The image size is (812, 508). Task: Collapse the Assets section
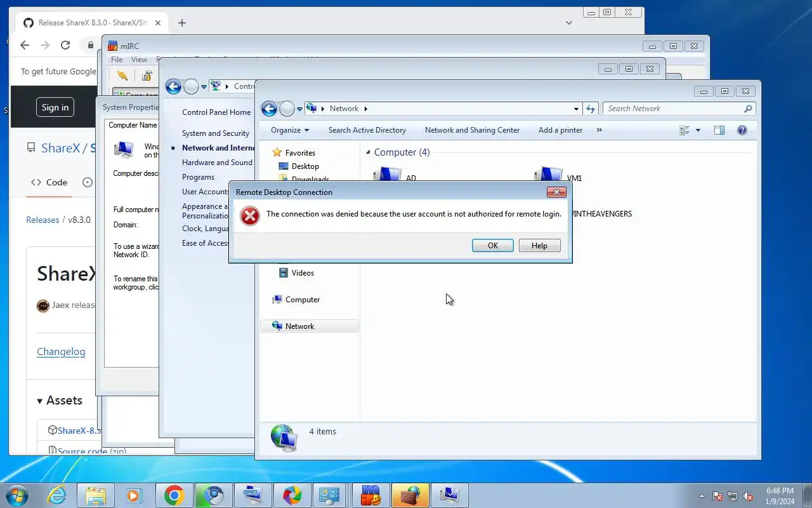point(60,401)
